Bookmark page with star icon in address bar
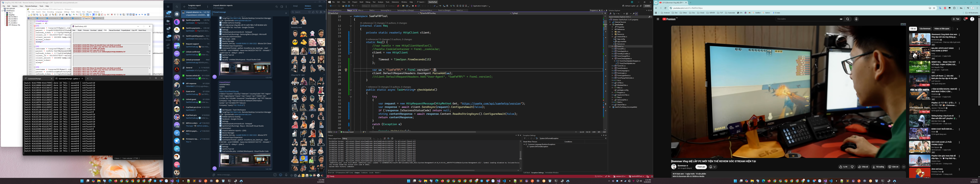980x184 pixels. 934,8
